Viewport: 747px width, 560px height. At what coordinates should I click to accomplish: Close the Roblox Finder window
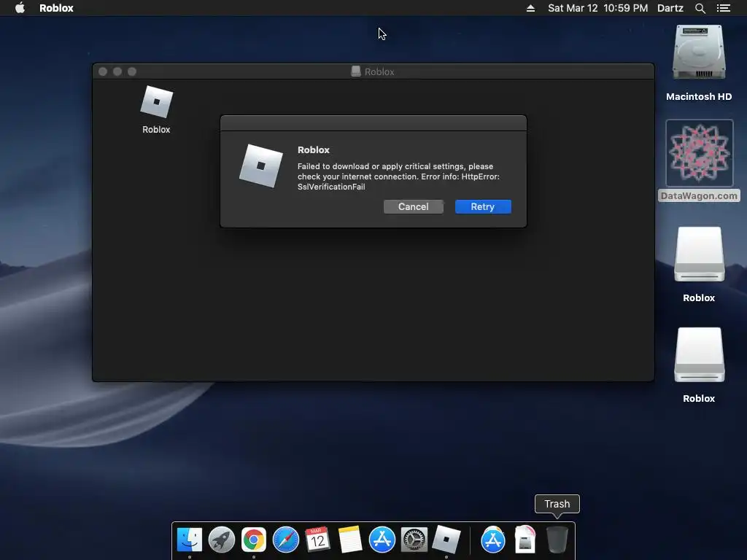click(103, 71)
